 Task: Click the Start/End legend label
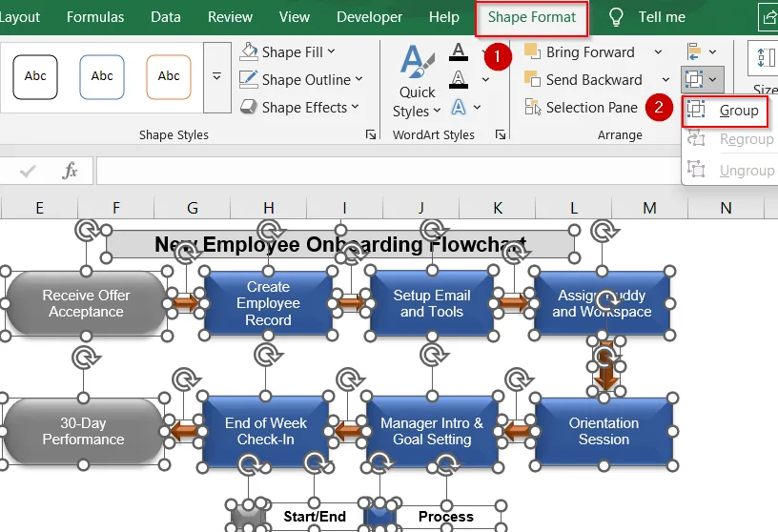[x=315, y=517]
